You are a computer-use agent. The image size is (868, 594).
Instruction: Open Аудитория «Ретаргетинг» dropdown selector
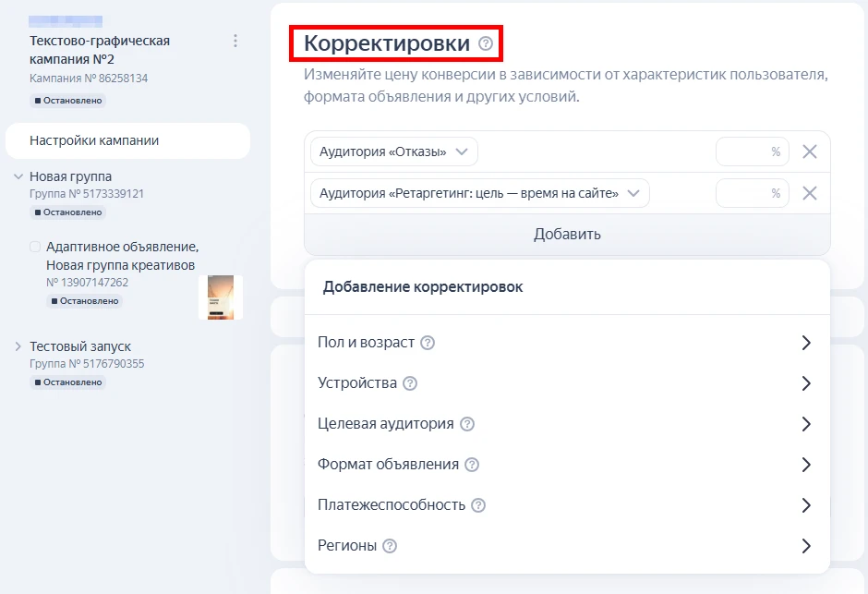coord(479,193)
